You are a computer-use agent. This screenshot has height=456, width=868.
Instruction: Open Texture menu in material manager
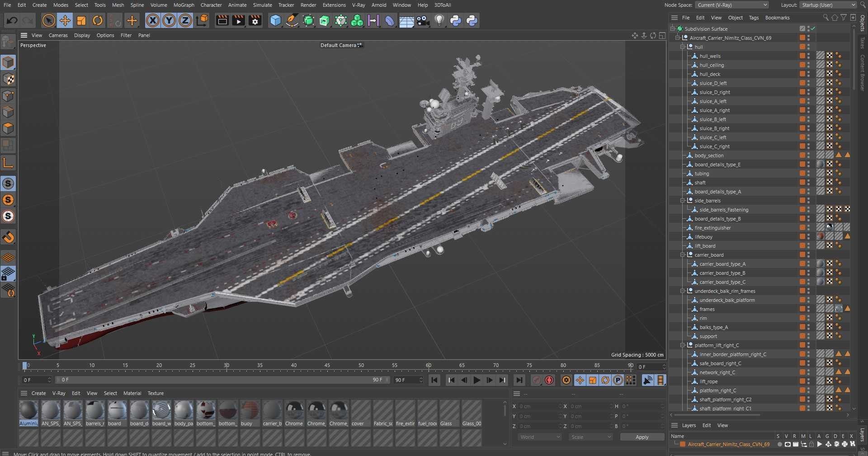click(x=156, y=393)
